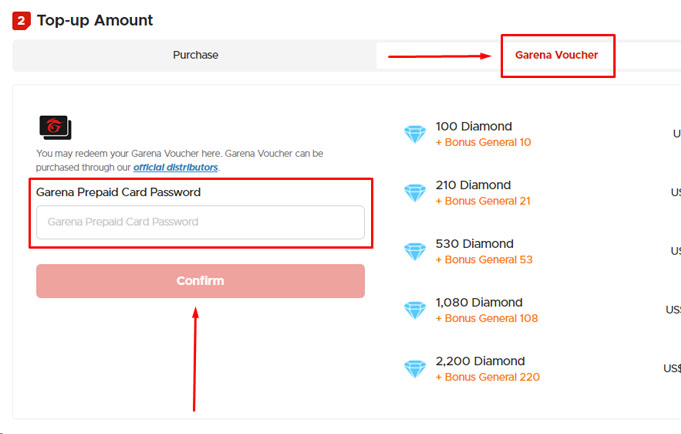Choose the 210 Diamond package
681x434 pixels.
click(x=473, y=185)
